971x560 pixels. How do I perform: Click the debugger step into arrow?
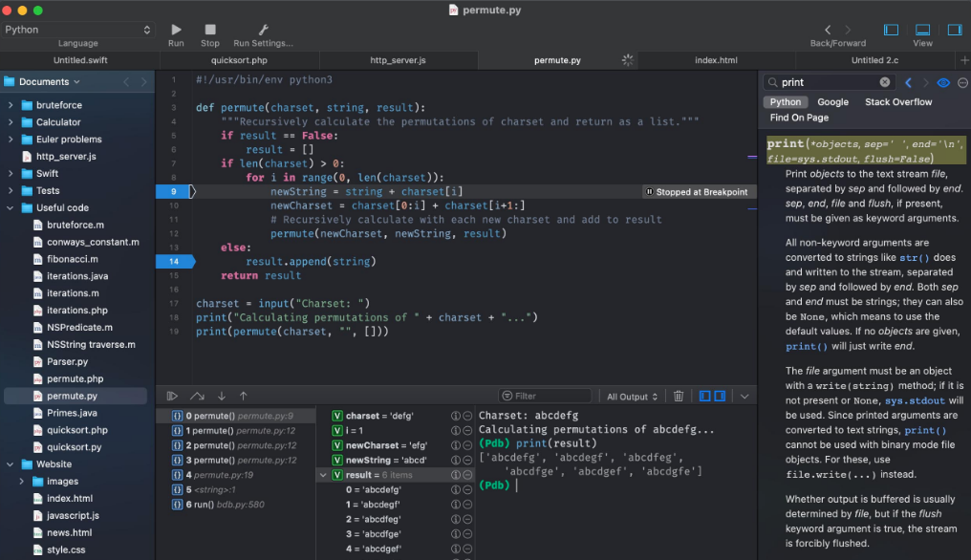click(x=222, y=396)
